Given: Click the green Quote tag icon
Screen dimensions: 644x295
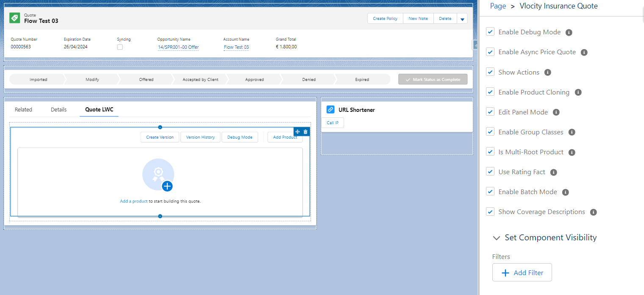Looking at the screenshot, I should pos(15,18).
